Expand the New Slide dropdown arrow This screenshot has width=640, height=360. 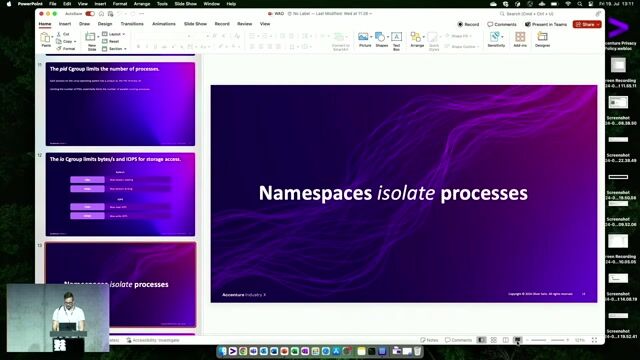(x=98, y=37)
